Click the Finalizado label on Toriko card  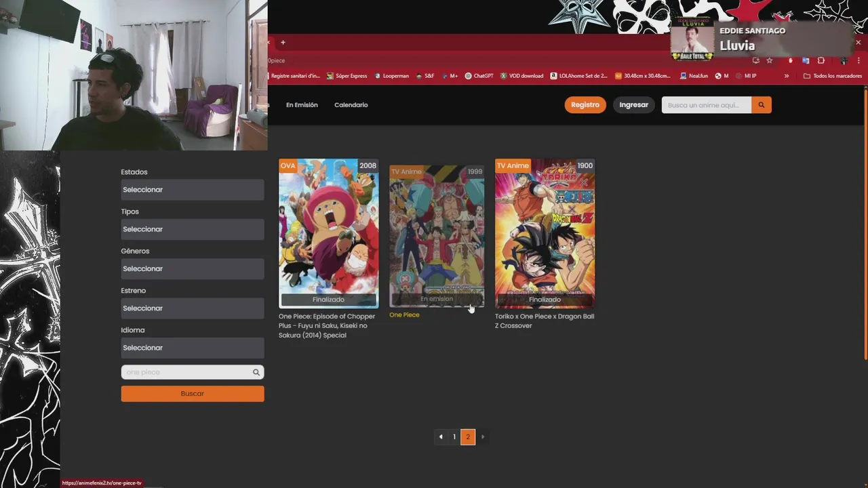[x=545, y=300]
